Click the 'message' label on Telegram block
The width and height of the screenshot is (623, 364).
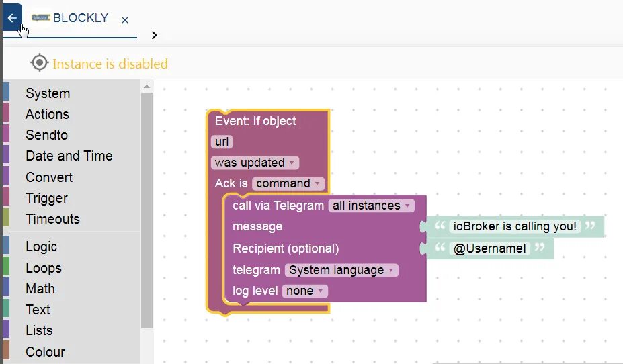(257, 226)
